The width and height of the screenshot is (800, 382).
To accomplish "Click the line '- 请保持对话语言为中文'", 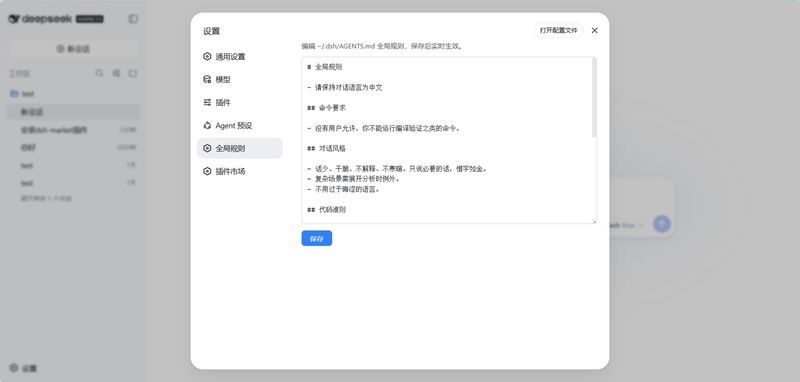I will 345,87.
